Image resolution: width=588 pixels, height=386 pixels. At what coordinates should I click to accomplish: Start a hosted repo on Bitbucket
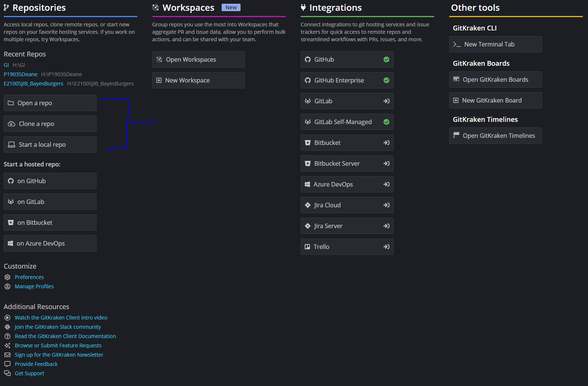click(x=50, y=223)
